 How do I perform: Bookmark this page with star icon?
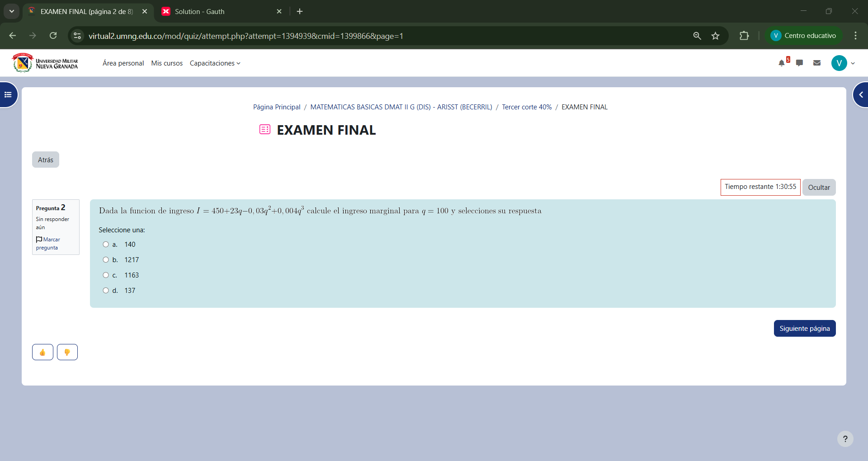coord(715,36)
